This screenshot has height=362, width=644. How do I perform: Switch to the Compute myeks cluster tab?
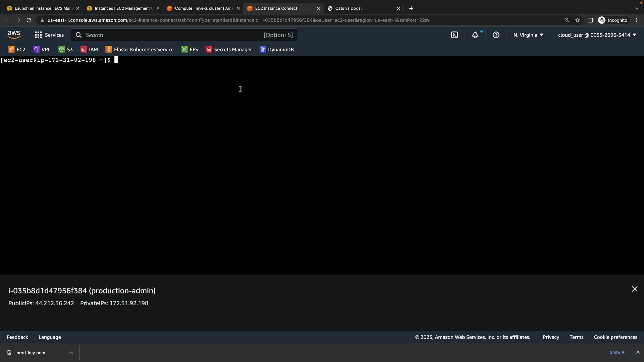201,8
